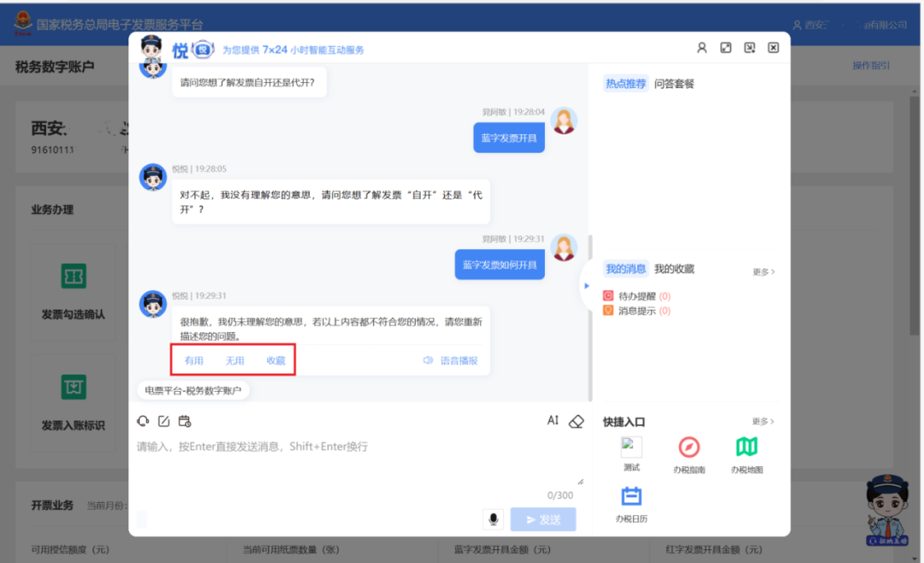Open the 办税地图 map shortcut
Image resolution: width=924 pixels, height=563 pixels.
747,447
